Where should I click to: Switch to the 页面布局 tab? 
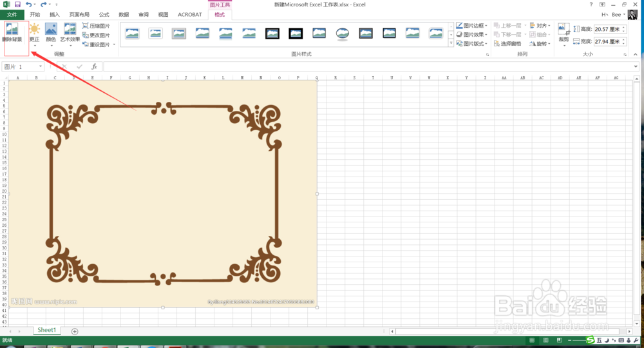(x=79, y=14)
